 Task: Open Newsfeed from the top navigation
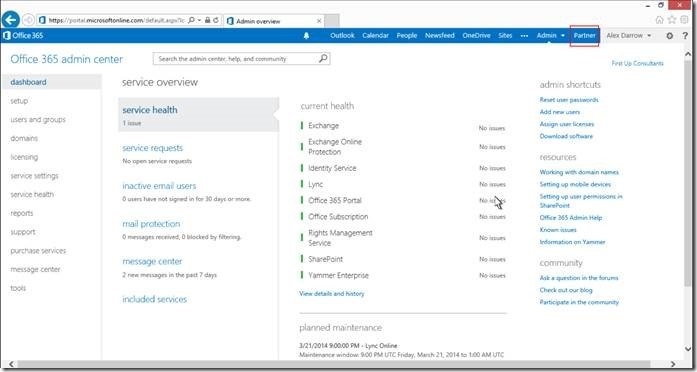click(440, 36)
